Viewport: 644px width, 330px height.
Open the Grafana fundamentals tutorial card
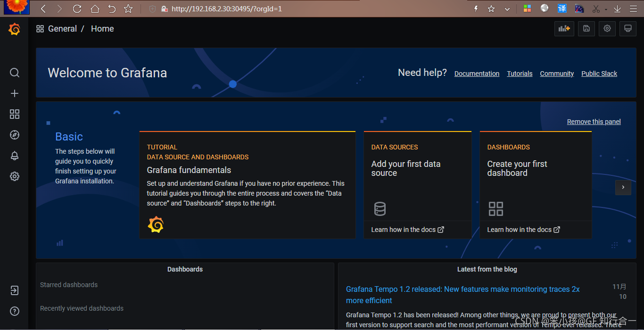[x=248, y=185]
